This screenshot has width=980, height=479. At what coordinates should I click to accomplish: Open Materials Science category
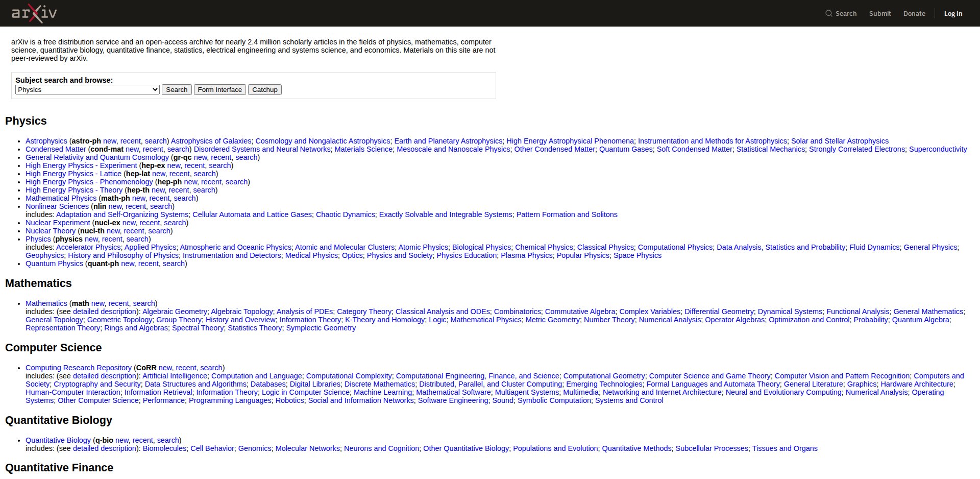364,149
